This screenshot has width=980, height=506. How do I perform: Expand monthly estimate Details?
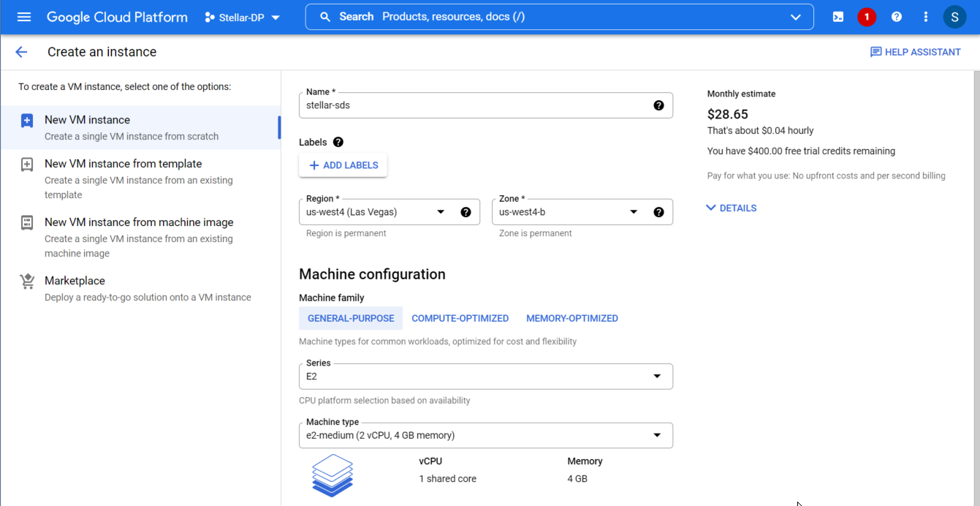[731, 208]
